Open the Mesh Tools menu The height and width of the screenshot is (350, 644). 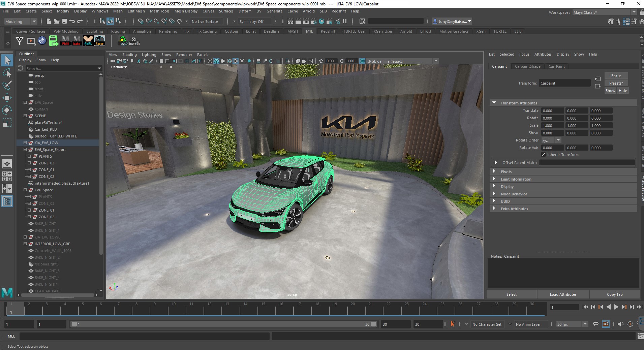pos(159,11)
